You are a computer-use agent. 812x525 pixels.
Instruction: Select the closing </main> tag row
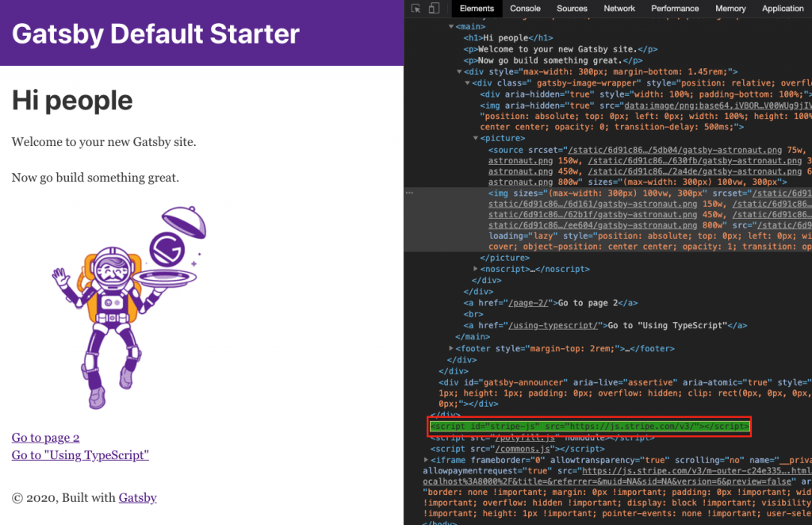(x=473, y=337)
